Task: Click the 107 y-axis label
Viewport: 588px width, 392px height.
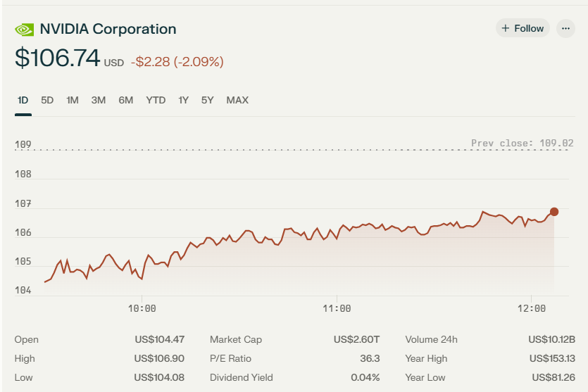Action: [23, 203]
